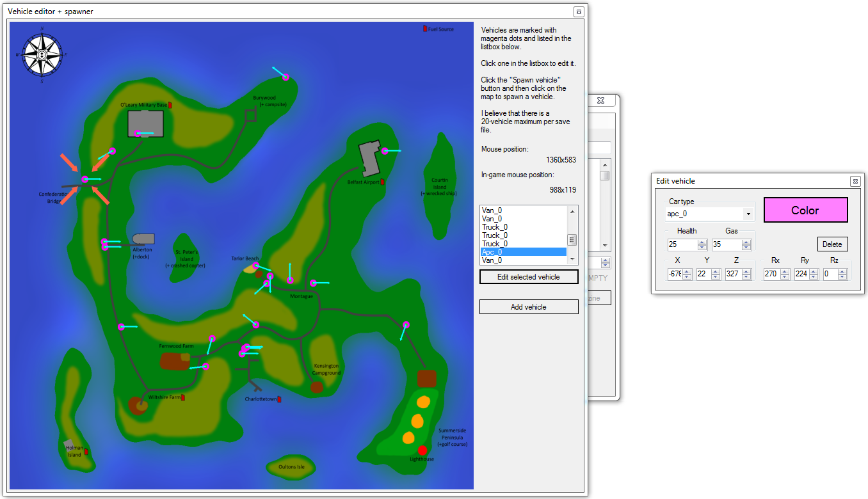
Task: Decrement the Ry rotation stepper
Action: tap(814, 277)
